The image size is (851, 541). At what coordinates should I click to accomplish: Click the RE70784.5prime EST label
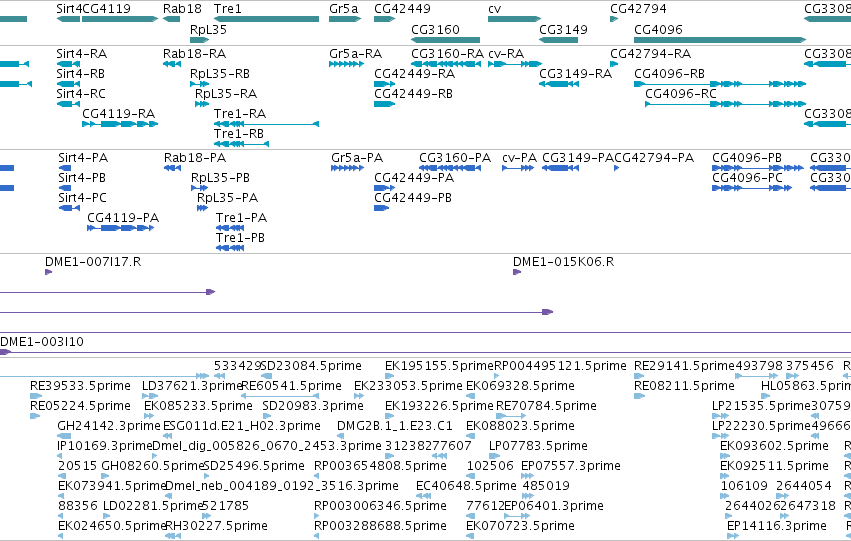point(546,406)
